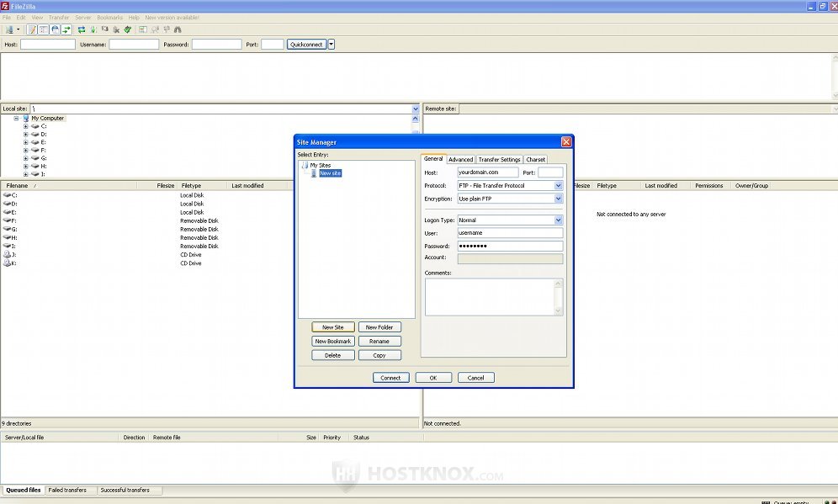Click the User field containing username
This screenshot has height=504, width=838.
510,233
